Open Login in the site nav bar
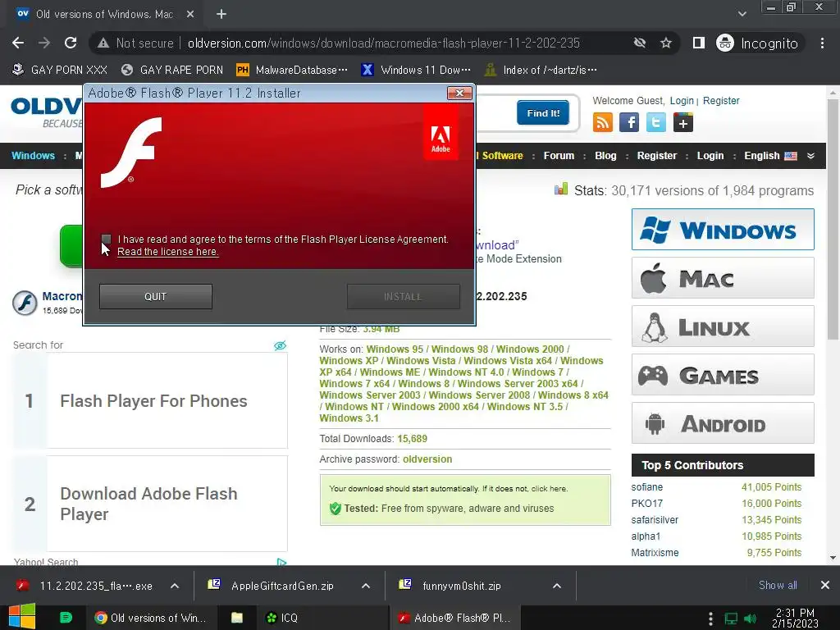 (710, 156)
